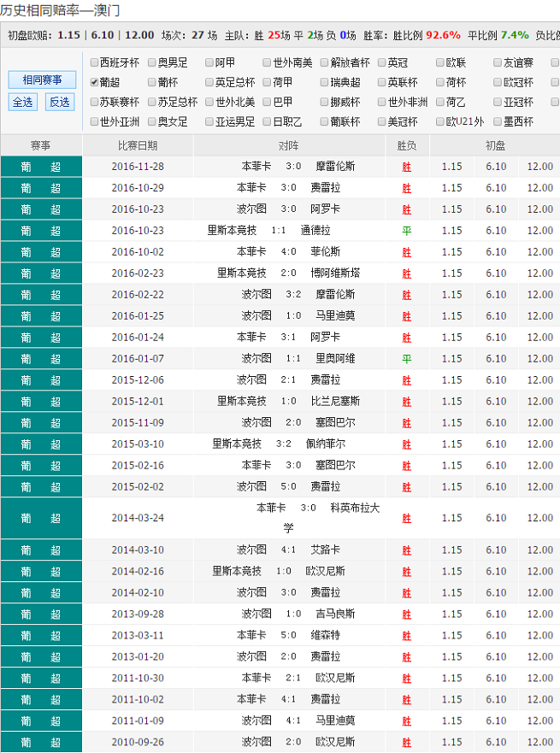
Task: Open the 胜 result link for 2016-11-28 match
Action: [x=407, y=167]
